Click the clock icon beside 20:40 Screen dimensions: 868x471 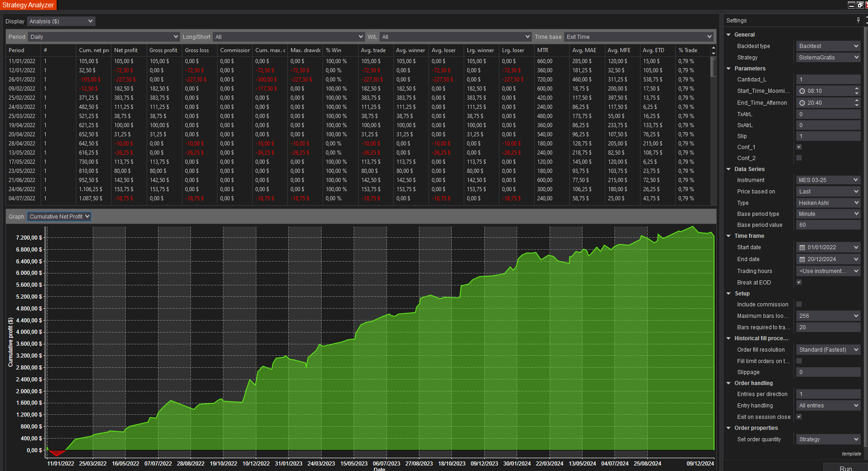(803, 102)
